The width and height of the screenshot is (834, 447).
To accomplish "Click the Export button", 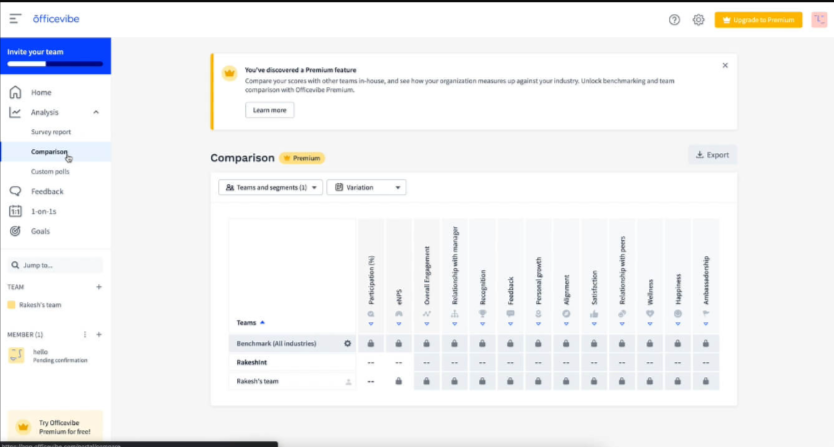I will click(712, 155).
